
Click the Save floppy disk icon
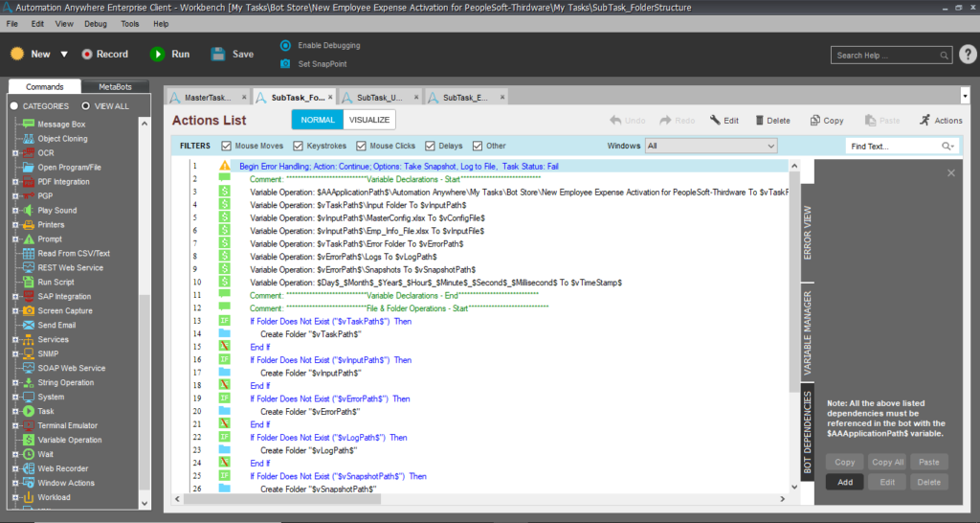point(218,55)
